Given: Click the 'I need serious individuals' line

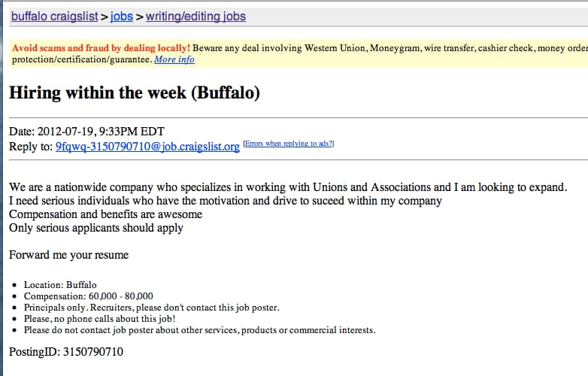Looking at the screenshot, I should tap(225, 201).
